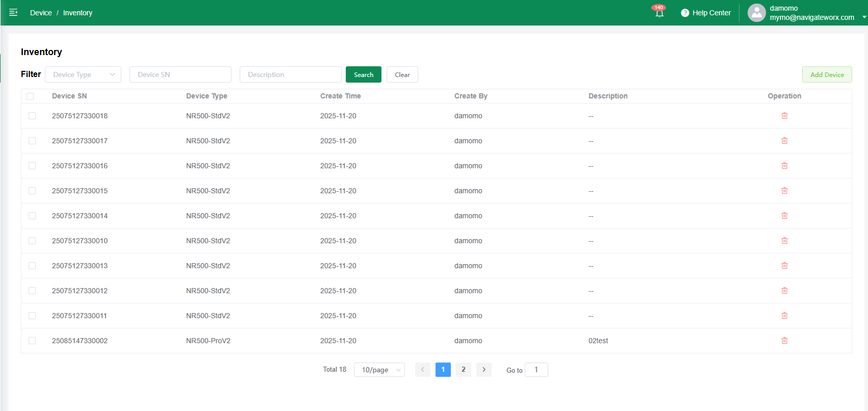Viewport: 868px width, 411px height.
Task: Delete device 25075127330018 using trash icon
Action: click(x=784, y=116)
